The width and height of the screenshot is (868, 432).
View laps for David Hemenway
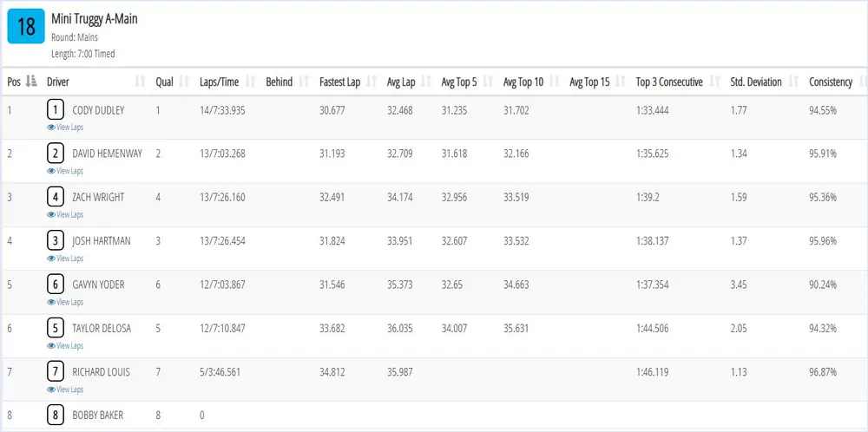coord(65,171)
